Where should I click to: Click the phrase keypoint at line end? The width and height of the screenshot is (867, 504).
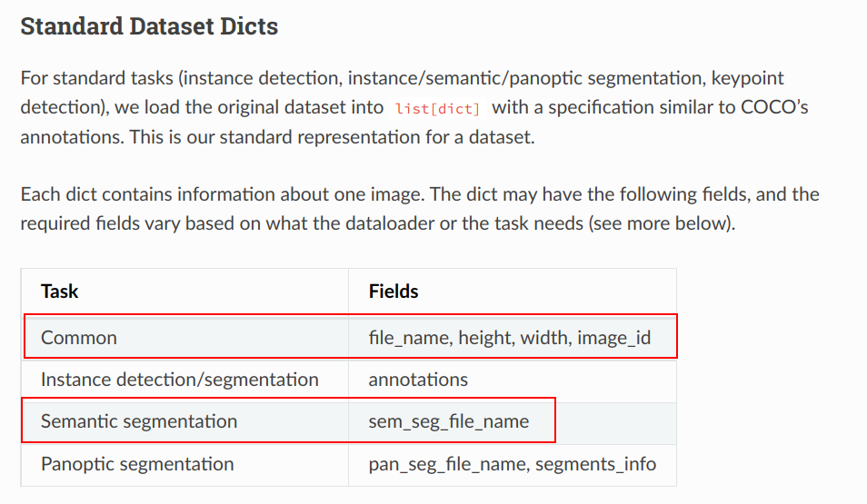[x=748, y=78]
